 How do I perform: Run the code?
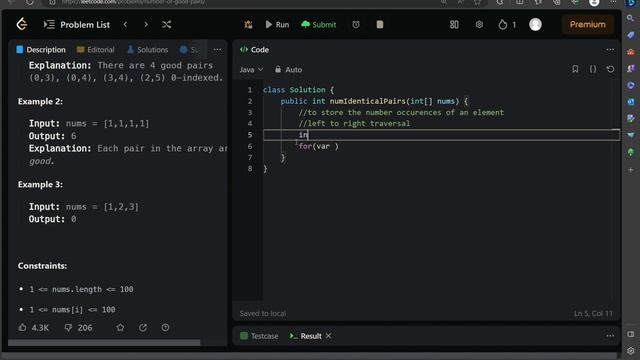[277, 24]
